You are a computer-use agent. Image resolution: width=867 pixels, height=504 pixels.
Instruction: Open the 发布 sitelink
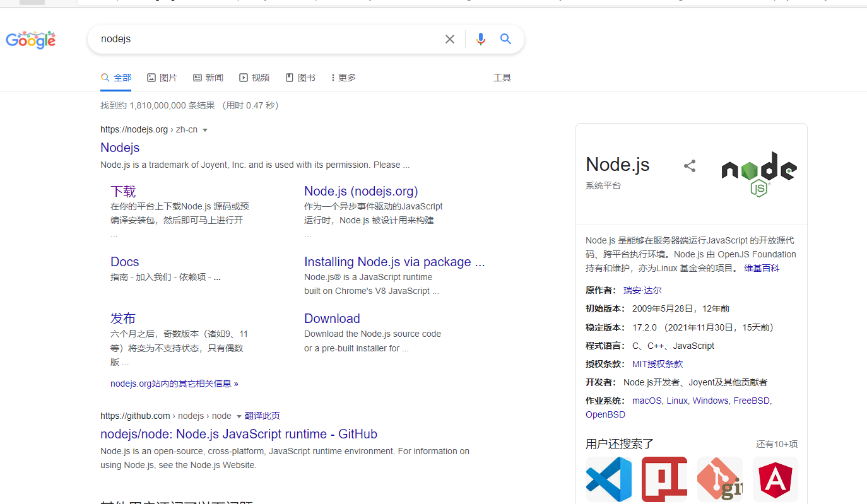[123, 319]
